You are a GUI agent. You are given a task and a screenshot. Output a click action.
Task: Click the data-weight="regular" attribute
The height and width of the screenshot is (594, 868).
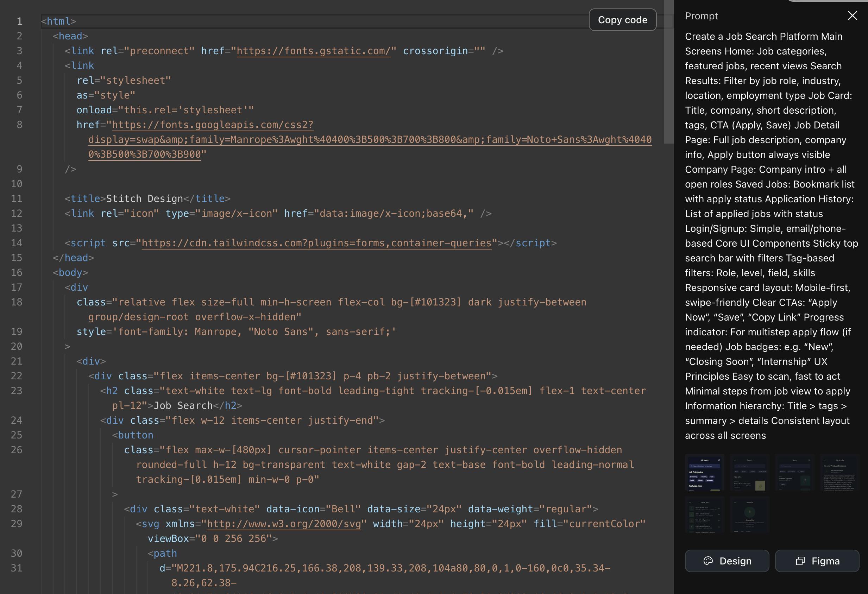530,509
